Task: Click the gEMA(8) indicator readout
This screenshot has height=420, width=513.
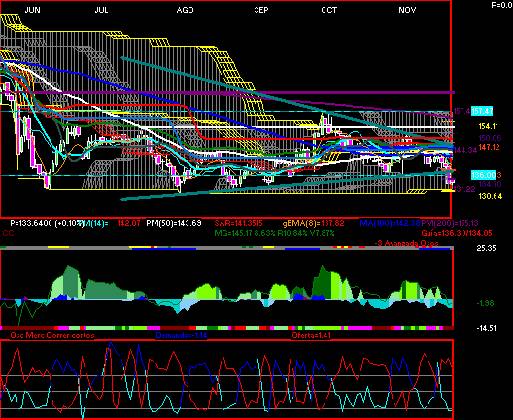Action: pos(313,223)
